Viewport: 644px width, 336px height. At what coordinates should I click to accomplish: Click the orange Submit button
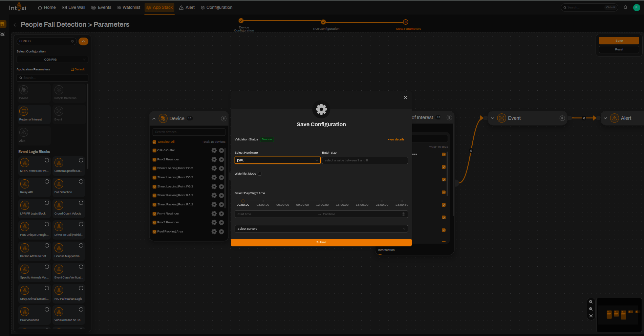click(x=321, y=242)
